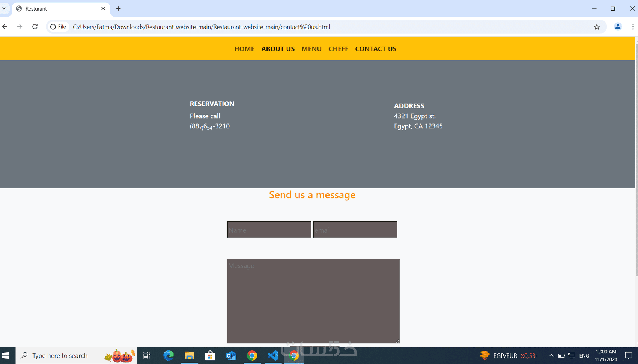The height and width of the screenshot is (364, 638).
Task: Click the 'Please call' text
Action: click(205, 116)
